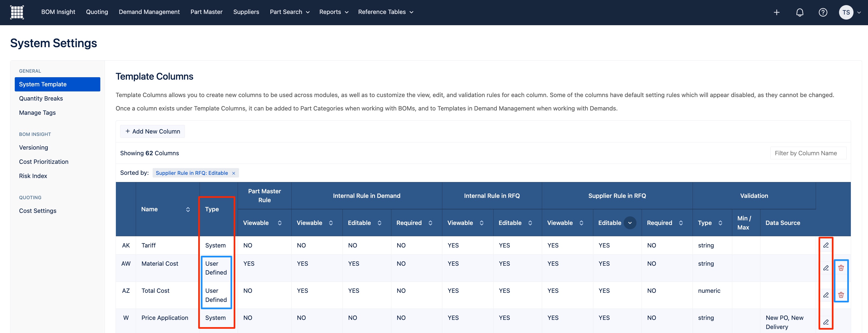This screenshot has height=333, width=868.
Task: Sort Internal Rule in RFQ Editable
Action: [x=530, y=223]
